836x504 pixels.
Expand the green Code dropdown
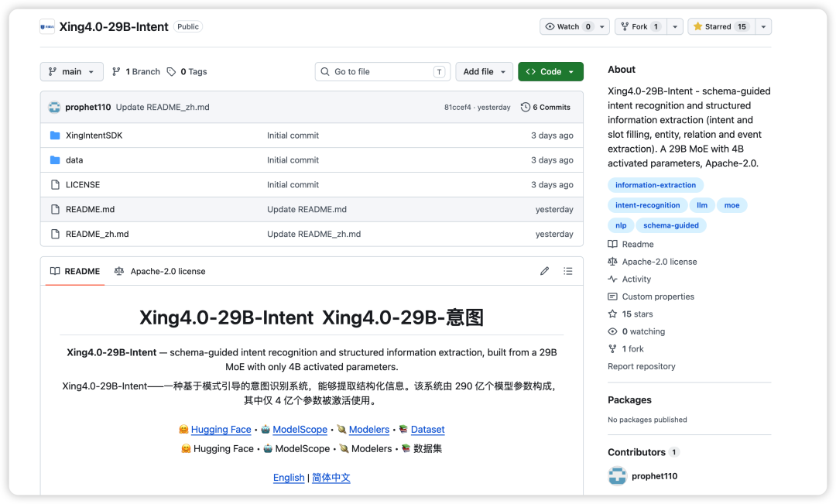pyautogui.click(x=550, y=71)
